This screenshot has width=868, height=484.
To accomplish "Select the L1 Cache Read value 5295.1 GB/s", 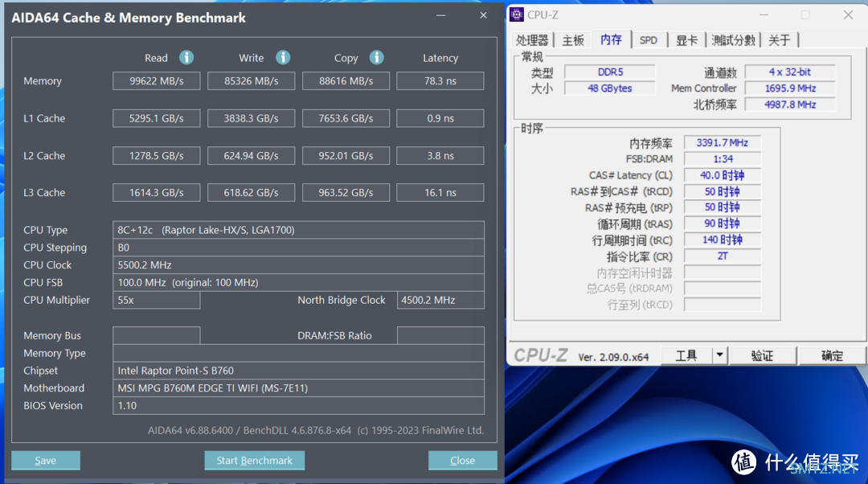I will coord(156,118).
